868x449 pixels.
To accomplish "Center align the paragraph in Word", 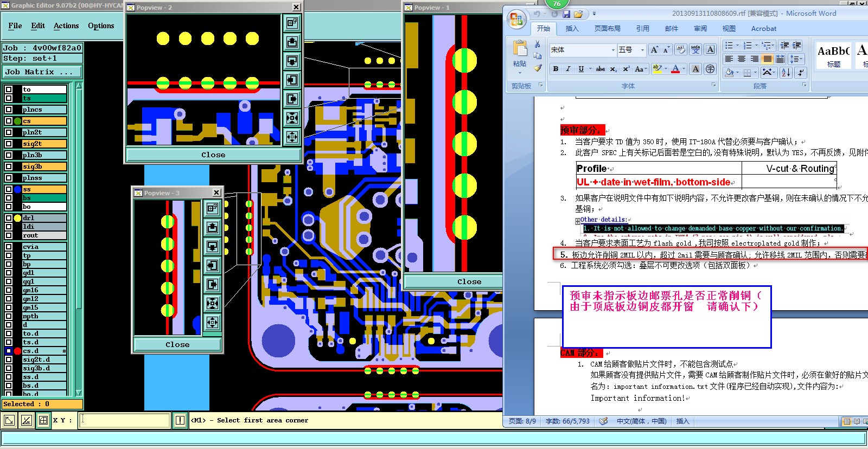I will point(742,59).
